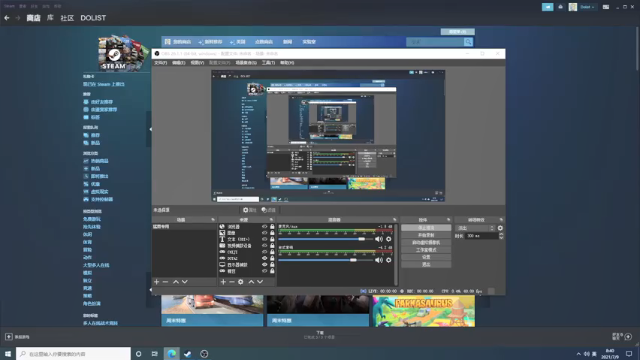Viewport: 640px width, 360px height.
Task: Toggle visibility eye of 文本 (GDI+) source
Action: (264, 239)
